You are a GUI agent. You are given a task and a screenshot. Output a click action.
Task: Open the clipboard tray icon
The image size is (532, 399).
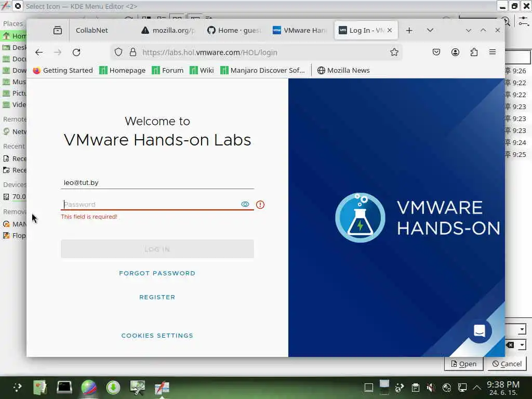(x=415, y=388)
